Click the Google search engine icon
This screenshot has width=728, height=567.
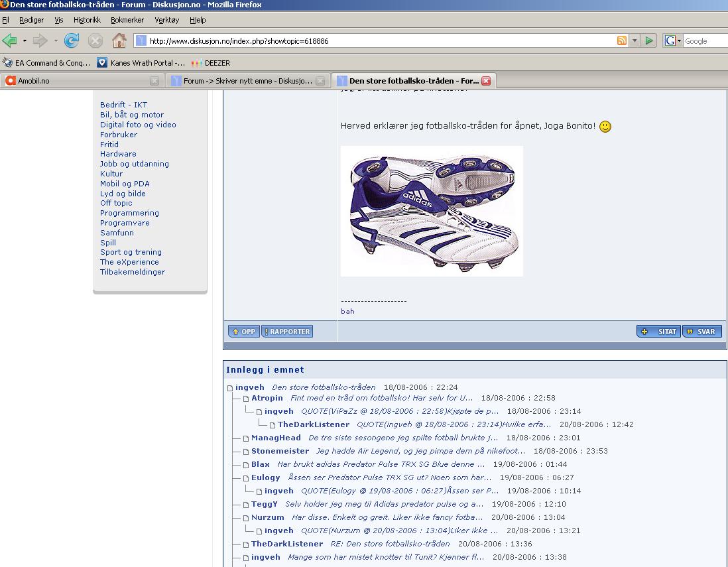tap(670, 40)
